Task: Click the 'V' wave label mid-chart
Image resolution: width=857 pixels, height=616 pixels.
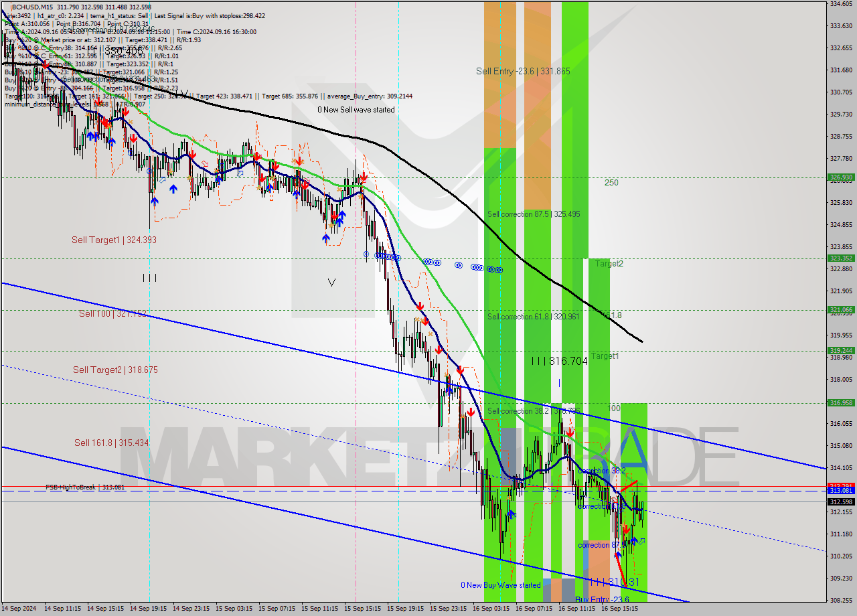Action: click(331, 283)
